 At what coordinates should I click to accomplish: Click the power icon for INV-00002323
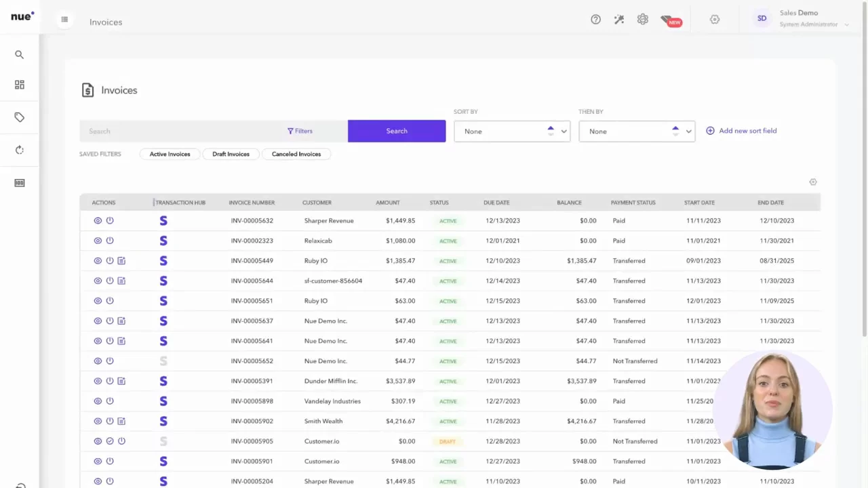tap(110, 241)
